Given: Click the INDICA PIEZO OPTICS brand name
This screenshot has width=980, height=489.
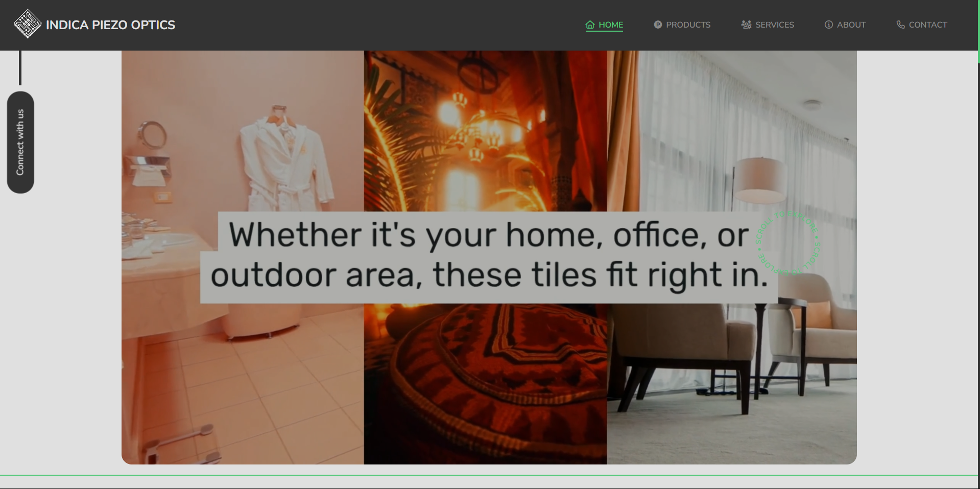Looking at the screenshot, I should point(110,25).
